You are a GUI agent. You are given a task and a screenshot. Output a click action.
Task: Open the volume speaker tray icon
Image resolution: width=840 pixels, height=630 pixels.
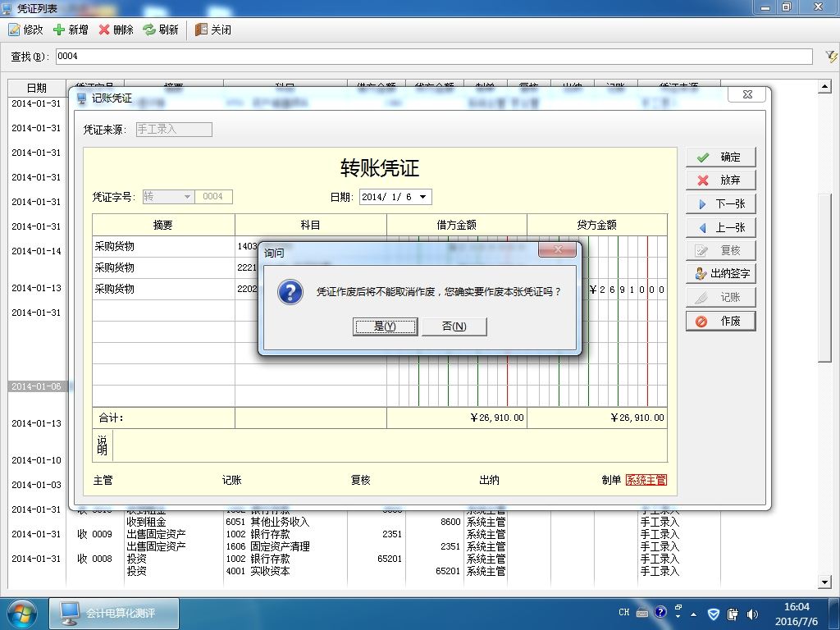pos(753,614)
